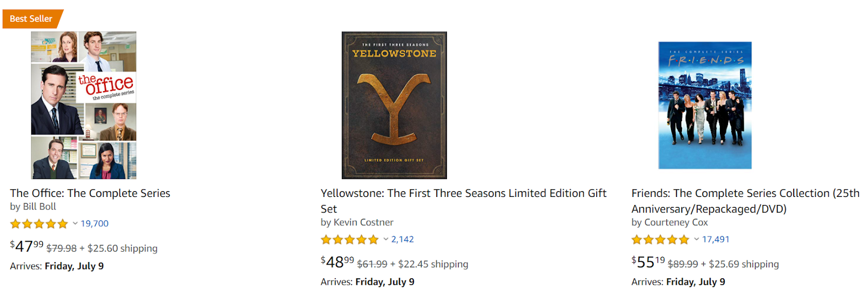The height and width of the screenshot is (294, 868).
Task: Click The Office $47.99 price
Action: pos(27,247)
